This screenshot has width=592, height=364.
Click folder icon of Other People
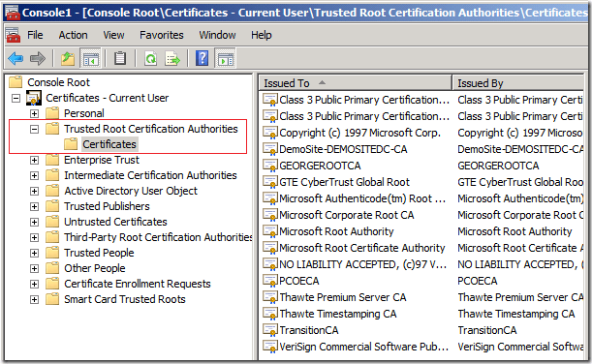point(52,268)
